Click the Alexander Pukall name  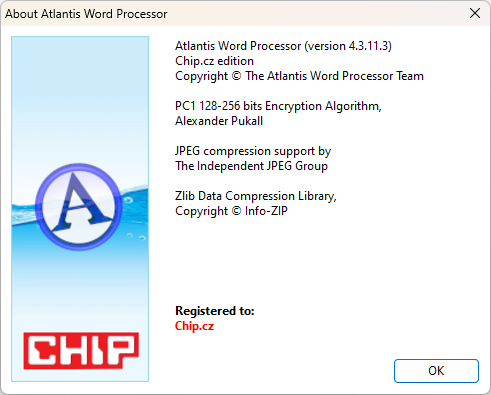pos(219,121)
